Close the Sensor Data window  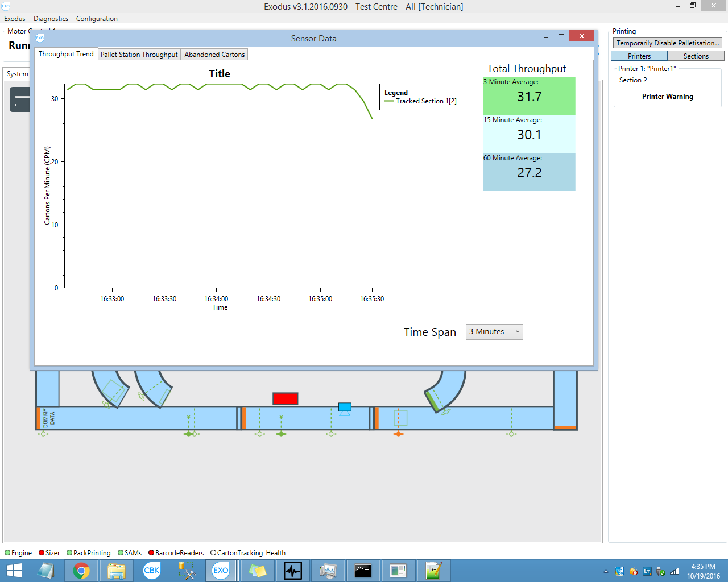coord(581,36)
